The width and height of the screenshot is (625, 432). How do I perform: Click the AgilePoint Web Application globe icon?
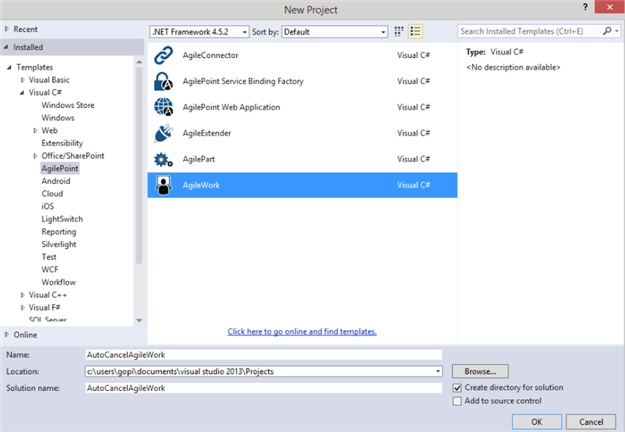click(163, 107)
